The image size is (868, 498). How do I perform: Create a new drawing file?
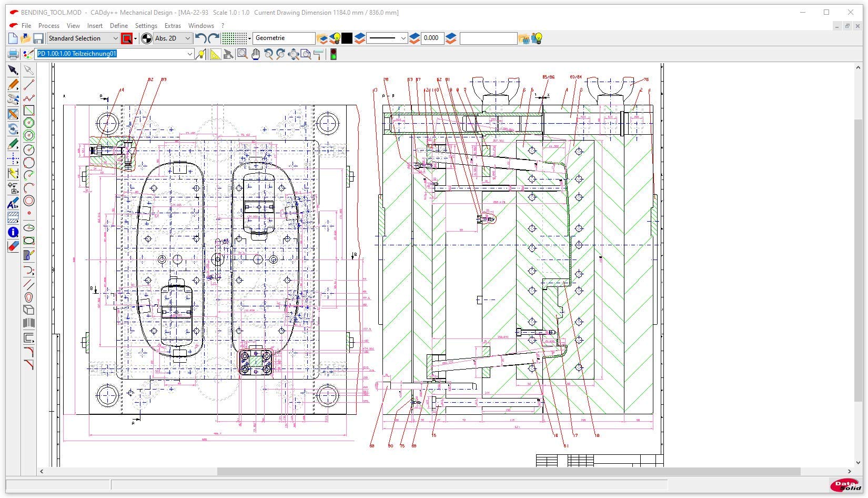[13, 38]
